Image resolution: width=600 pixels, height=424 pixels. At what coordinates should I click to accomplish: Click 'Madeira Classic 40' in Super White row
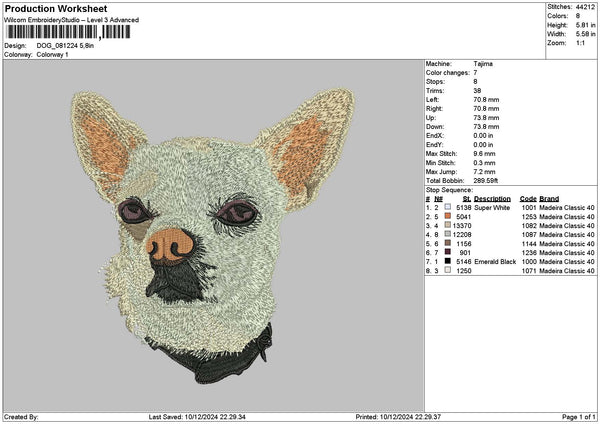click(x=567, y=208)
